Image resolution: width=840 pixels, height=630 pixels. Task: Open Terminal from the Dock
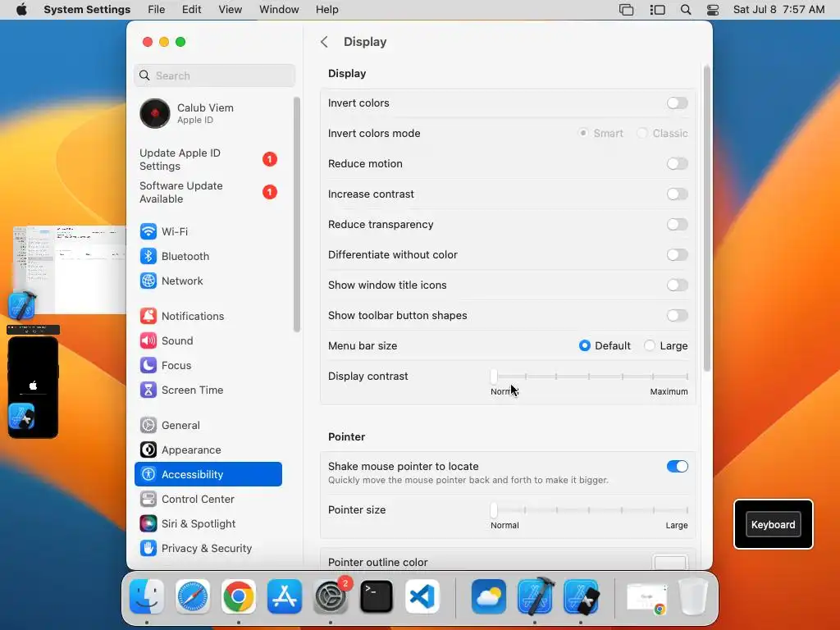pyautogui.click(x=376, y=596)
